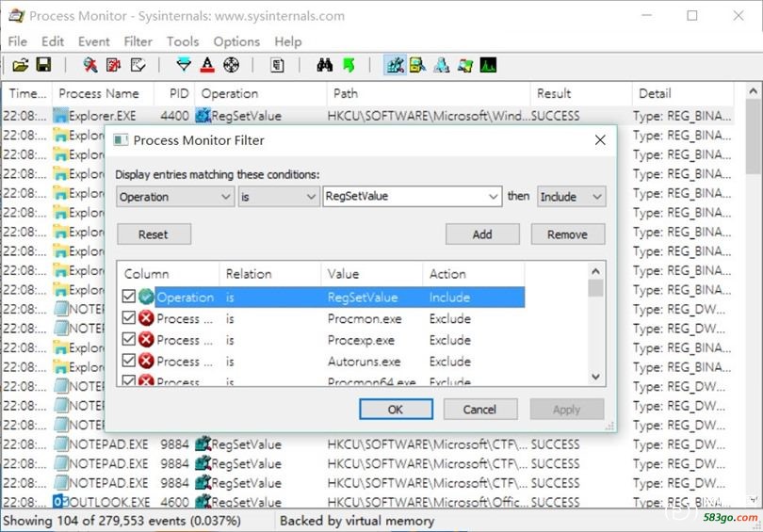763x532 pixels.
Task: Uncheck the Procmon64.exe exclude filter
Action: coord(128,380)
